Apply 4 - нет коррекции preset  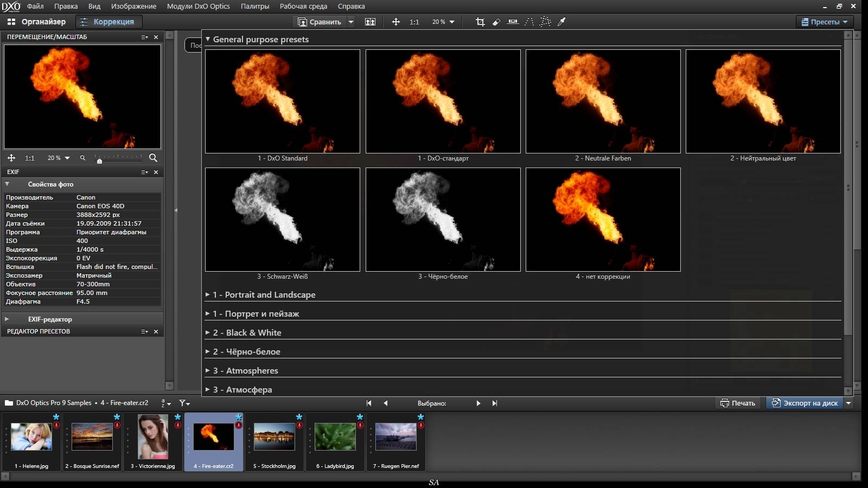(603, 220)
